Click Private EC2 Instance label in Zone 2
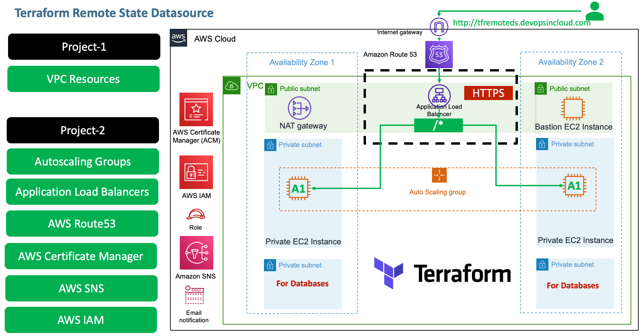Viewport: 644px width, 336px height. coord(576,240)
